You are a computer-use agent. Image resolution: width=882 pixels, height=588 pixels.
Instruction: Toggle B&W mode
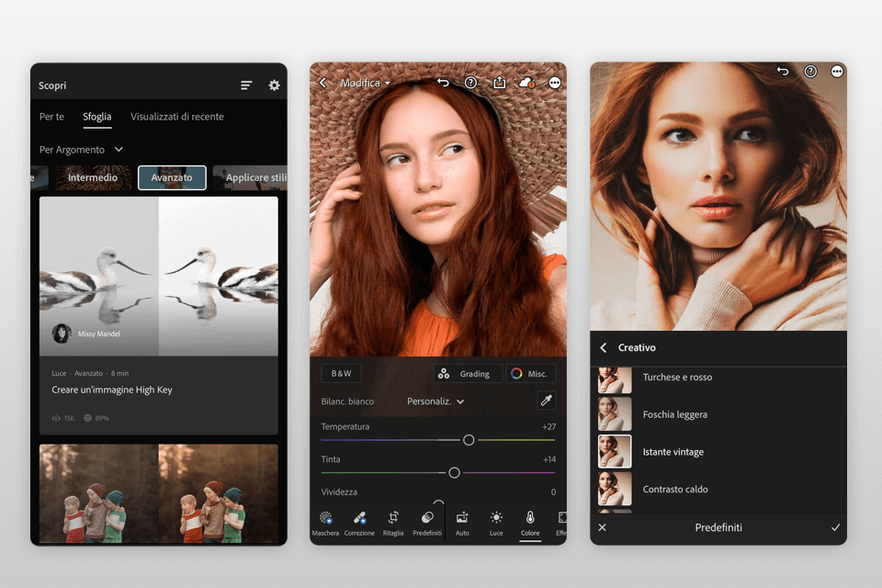coord(341,374)
